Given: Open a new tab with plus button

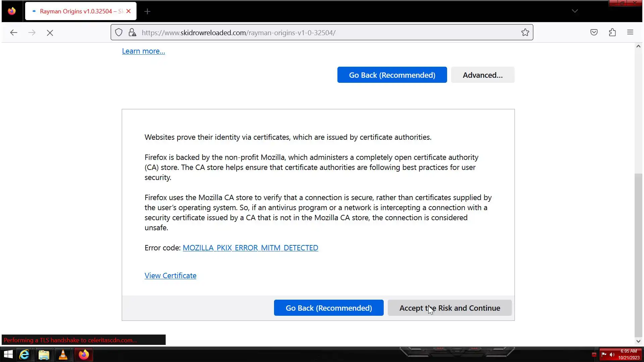Looking at the screenshot, I should (147, 11).
